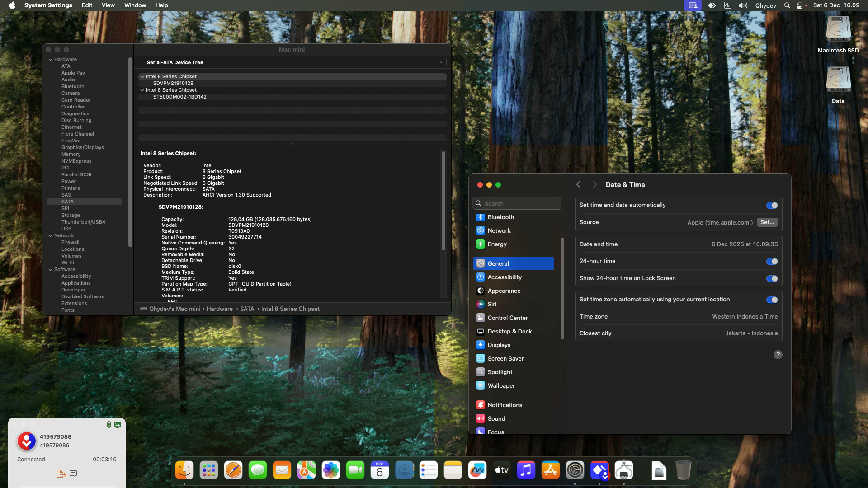Click the Set button next to Apple time source

(768, 222)
